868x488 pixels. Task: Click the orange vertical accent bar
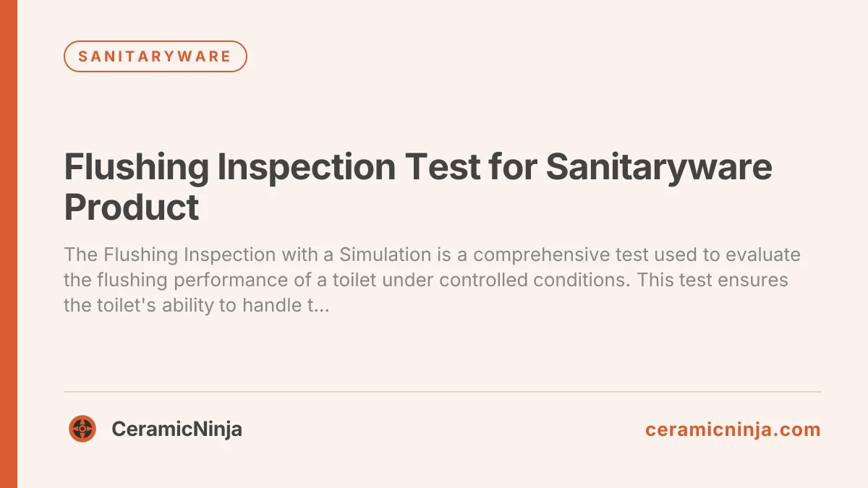pos(9,244)
